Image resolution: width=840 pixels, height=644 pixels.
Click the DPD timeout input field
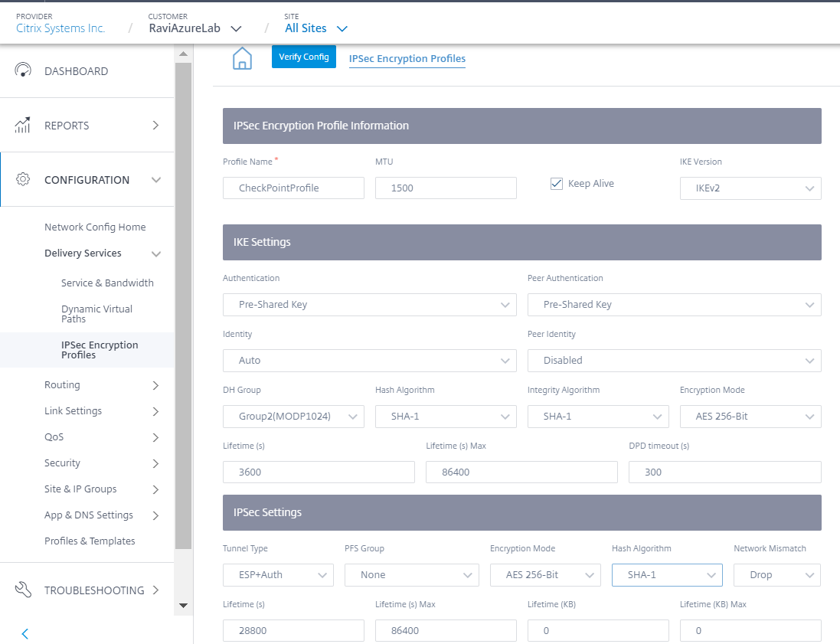click(x=725, y=472)
